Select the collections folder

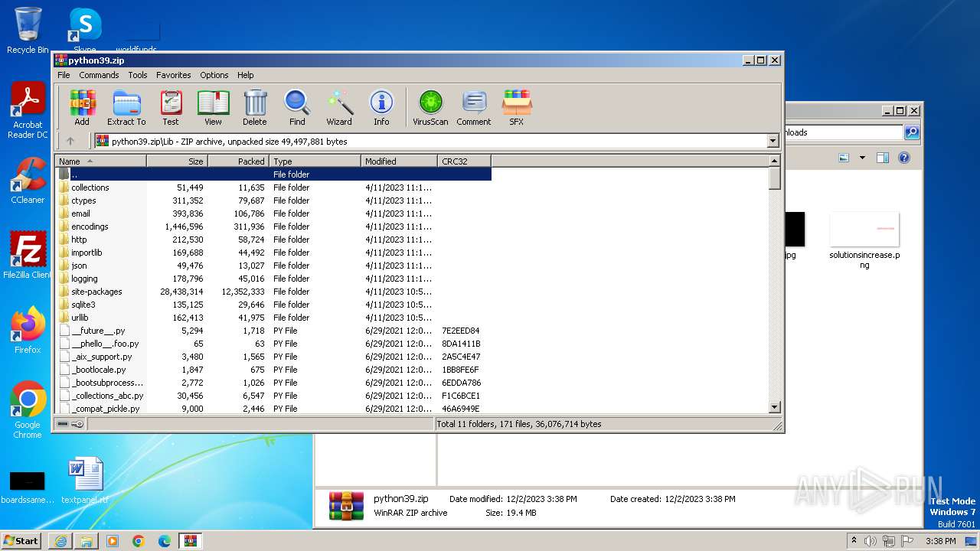273,187
